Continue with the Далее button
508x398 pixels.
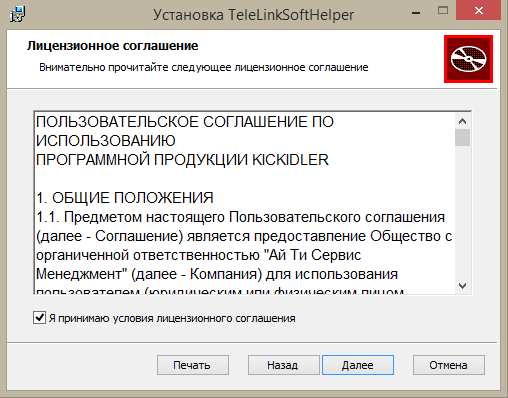[358, 365]
